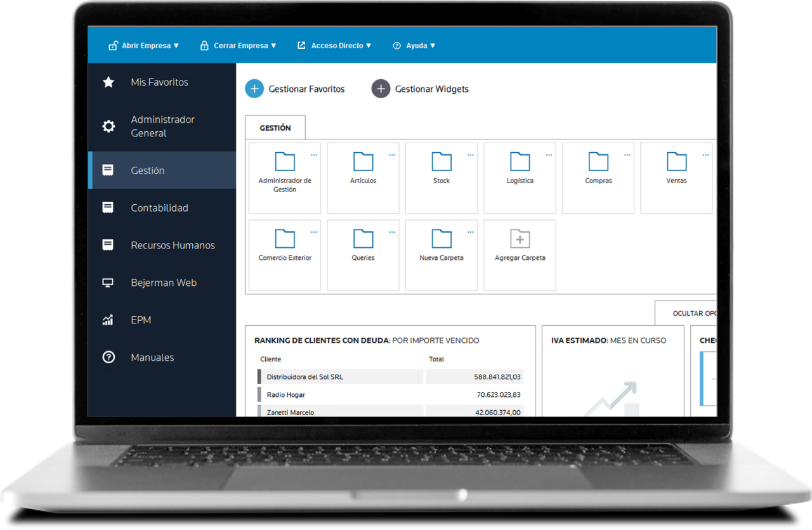The image size is (812, 530).
Task: Click the Administrador General gear icon
Action: (108, 126)
